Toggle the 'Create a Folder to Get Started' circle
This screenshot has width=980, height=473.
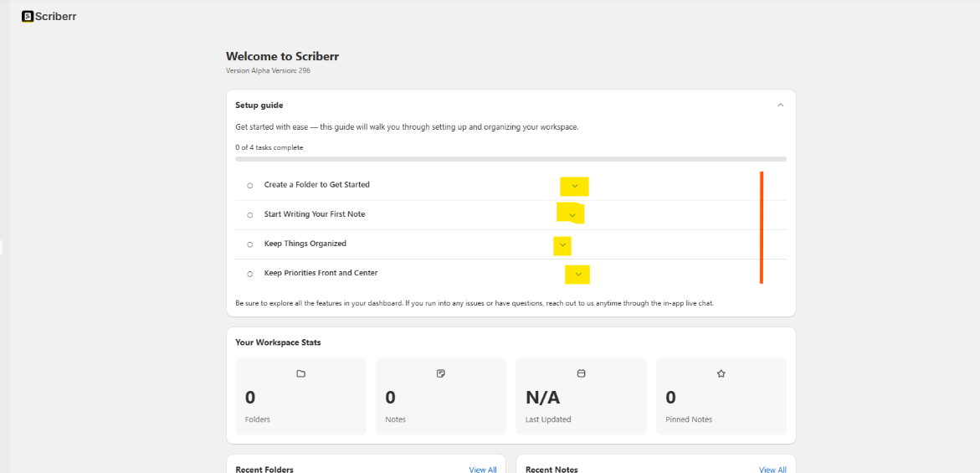pos(249,185)
